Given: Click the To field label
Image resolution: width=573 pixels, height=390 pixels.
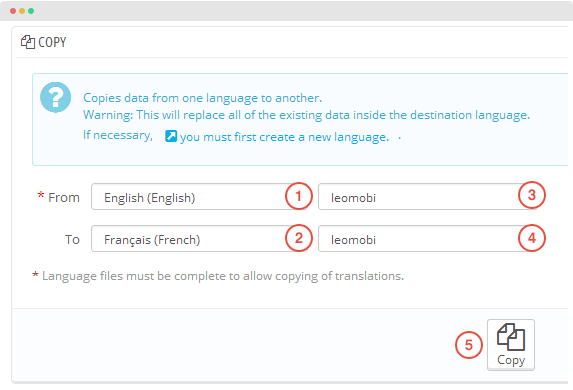Looking at the screenshot, I should [x=72, y=239].
